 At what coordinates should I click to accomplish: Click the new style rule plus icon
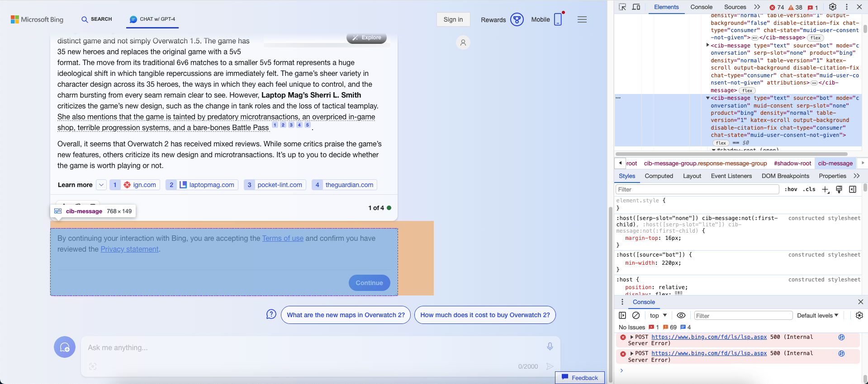point(825,190)
